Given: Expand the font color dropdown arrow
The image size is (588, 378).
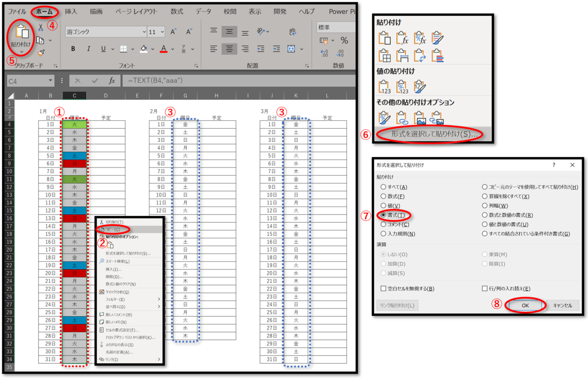Looking at the screenshot, I should click(172, 49).
